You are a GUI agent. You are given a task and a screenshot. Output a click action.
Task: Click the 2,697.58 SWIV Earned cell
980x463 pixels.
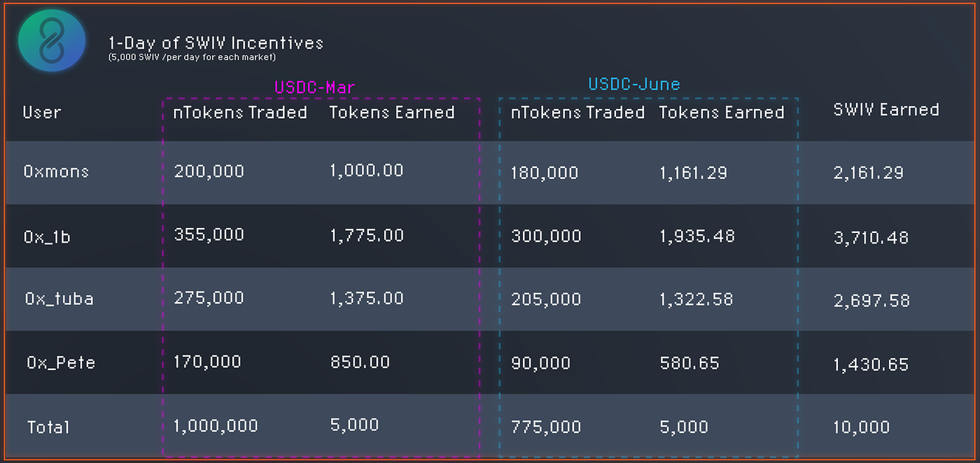pyautogui.click(x=871, y=301)
